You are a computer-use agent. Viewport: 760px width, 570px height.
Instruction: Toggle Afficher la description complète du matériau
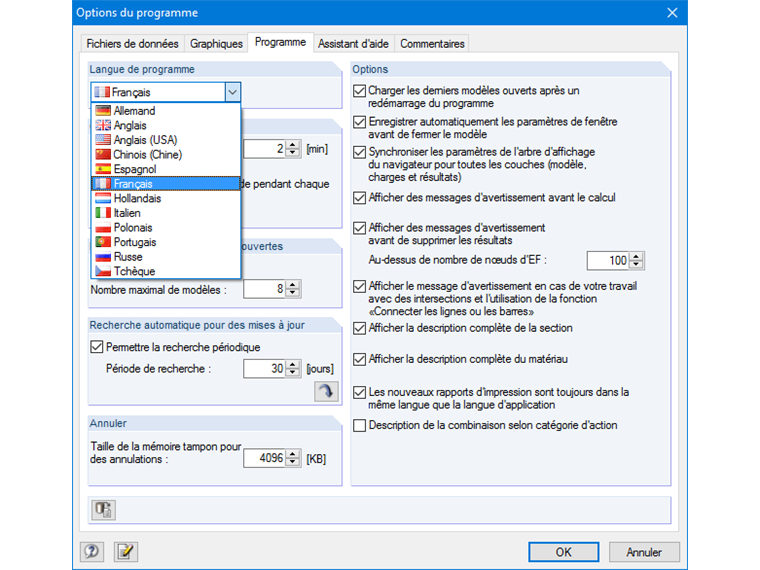coord(359,359)
